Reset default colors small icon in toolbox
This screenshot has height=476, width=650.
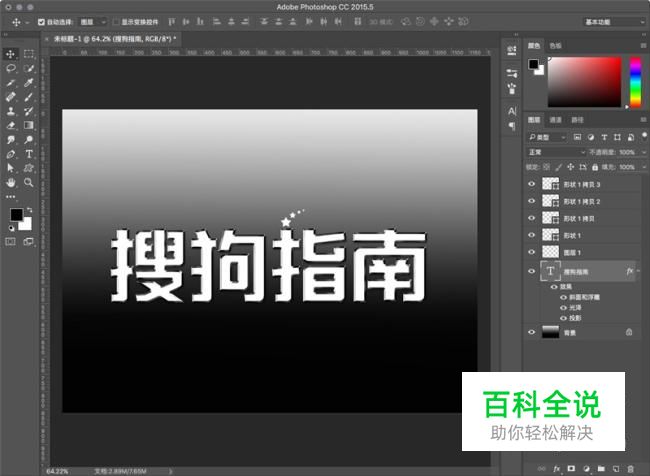coord(12,228)
